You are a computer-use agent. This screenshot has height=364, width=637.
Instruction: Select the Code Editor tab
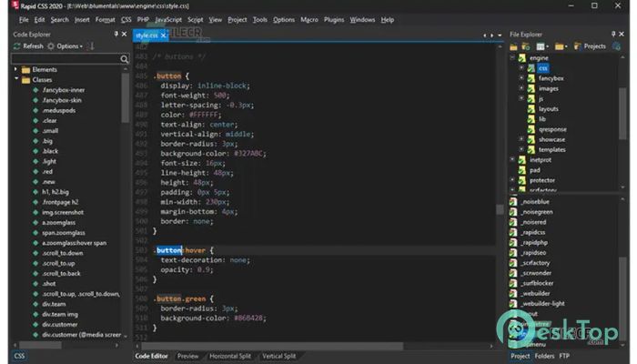click(x=151, y=357)
